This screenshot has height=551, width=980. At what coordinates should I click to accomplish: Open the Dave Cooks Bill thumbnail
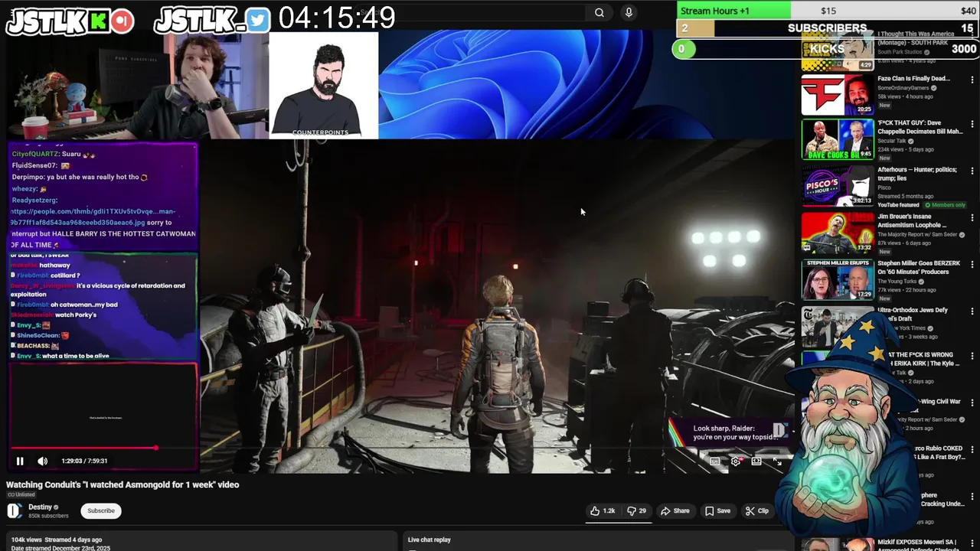pyautogui.click(x=838, y=139)
